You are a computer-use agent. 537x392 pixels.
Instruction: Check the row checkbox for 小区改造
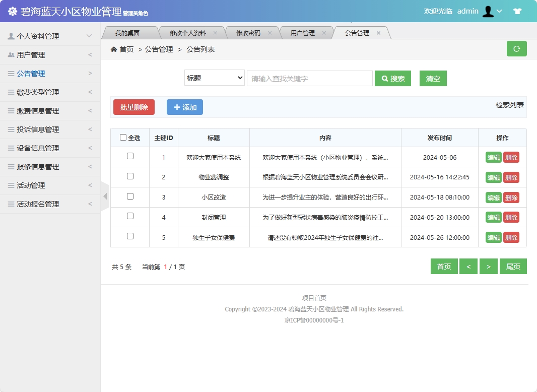pos(129,197)
